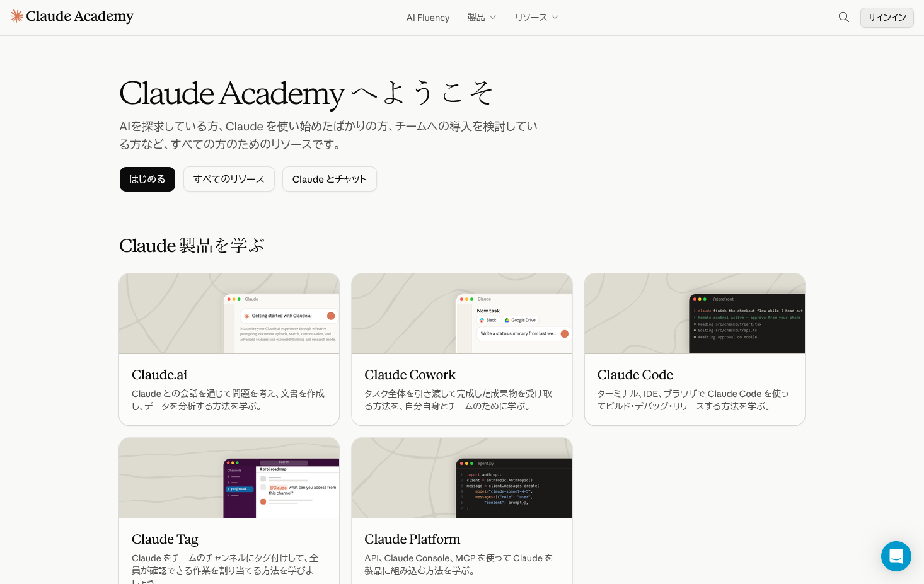Viewport: 924px width, 584px height.
Task: Click the description starting 'Claude をチームのチャンネルに'
Action: point(225,568)
